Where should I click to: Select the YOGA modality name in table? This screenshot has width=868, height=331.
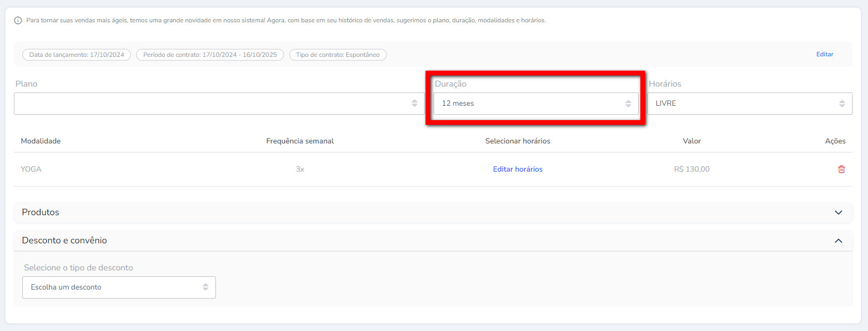click(31, 169)
